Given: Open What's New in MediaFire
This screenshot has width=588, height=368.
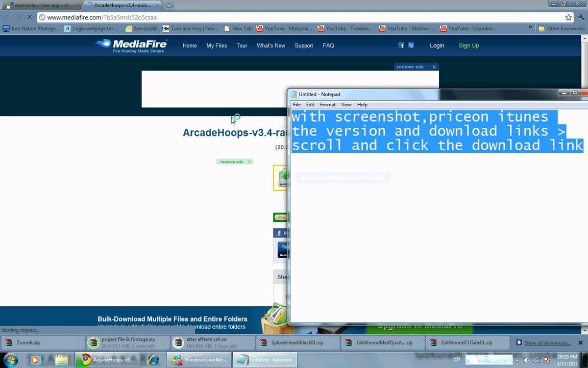Looking at the screenshot, I should coord(271,45).
